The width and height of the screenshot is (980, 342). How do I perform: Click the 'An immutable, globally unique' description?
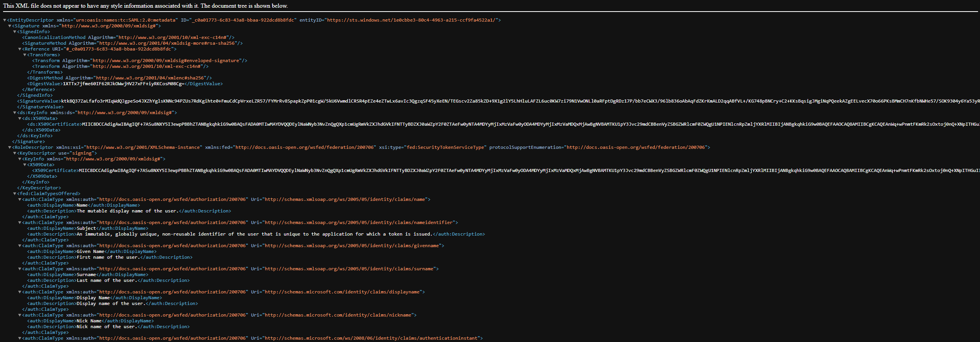pos(254,234)
